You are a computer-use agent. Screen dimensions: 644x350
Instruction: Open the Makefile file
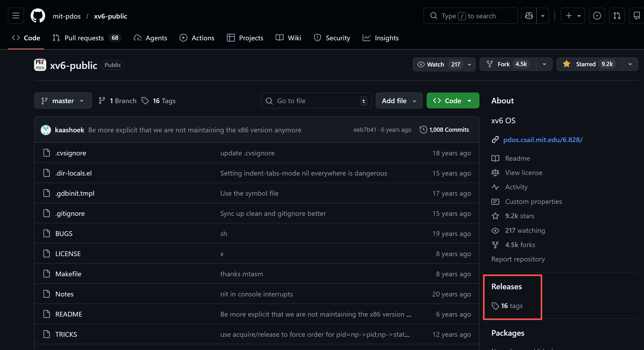68,274
